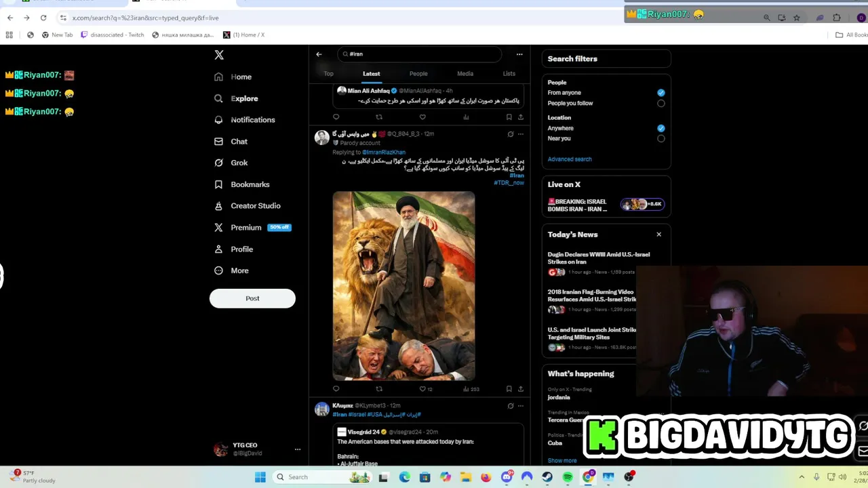The image size is (868, 488).
Task: Like the lion image post with 12 likes
Action: [425, 389]
